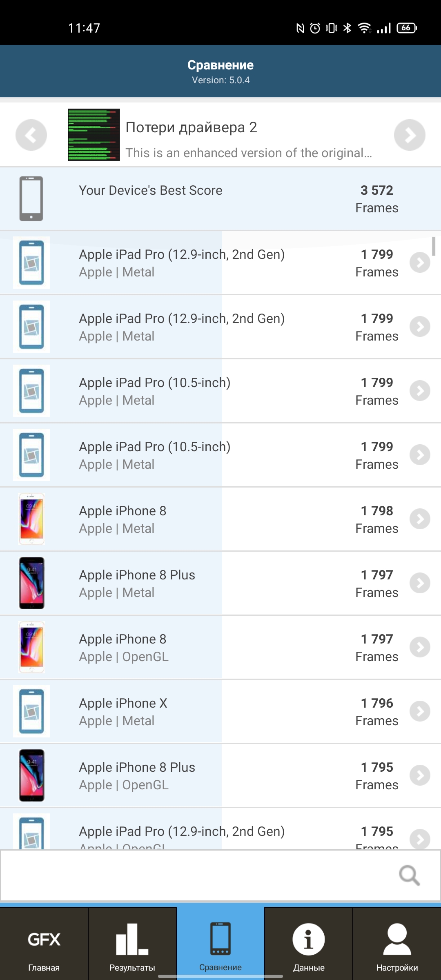
Task: Open Данные info tab
Action: tap(309, 944)
